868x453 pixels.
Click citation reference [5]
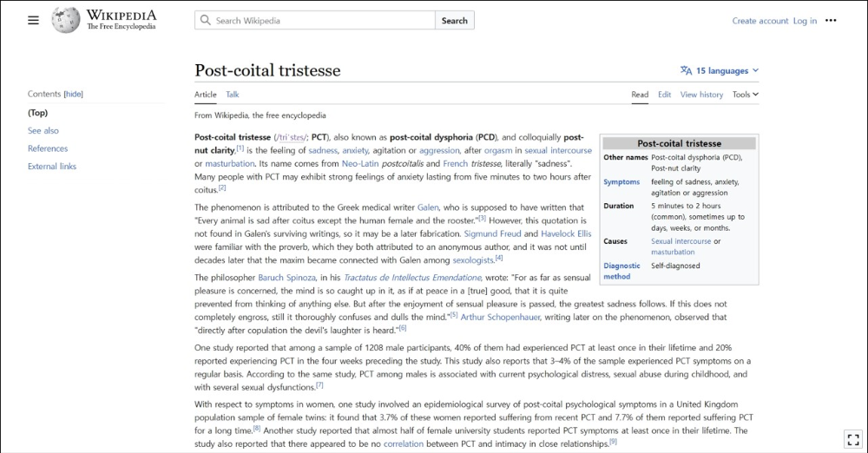click(454, 314)
